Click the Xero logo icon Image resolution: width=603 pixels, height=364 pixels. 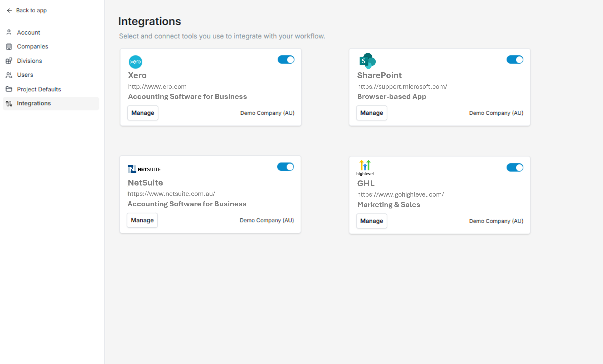[x=135, y=62]
